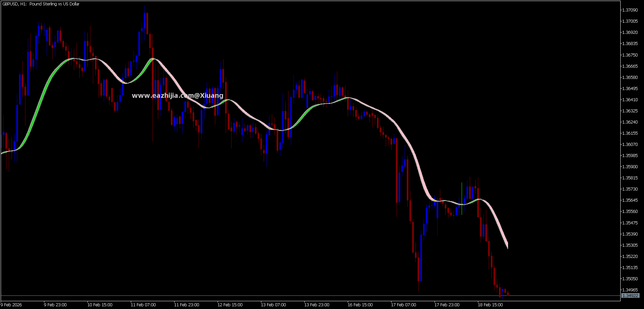Pick the 1.36750 price axis label

tap(630, 55)
